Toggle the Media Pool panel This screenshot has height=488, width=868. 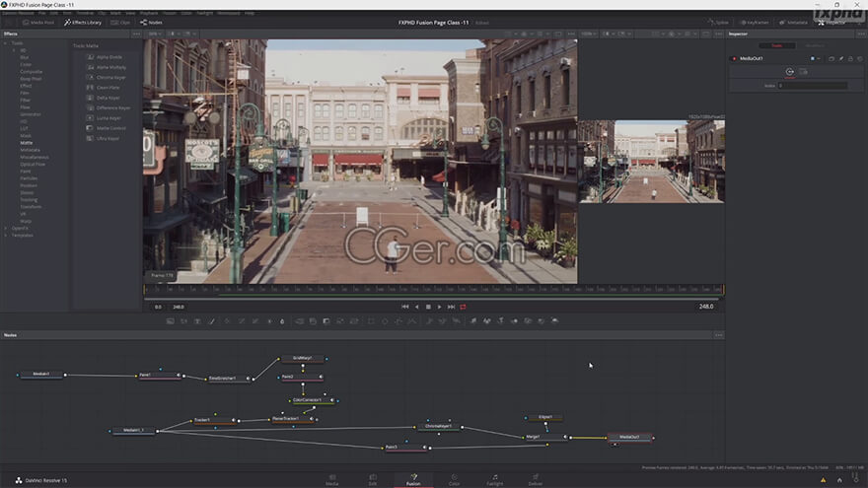38,23
